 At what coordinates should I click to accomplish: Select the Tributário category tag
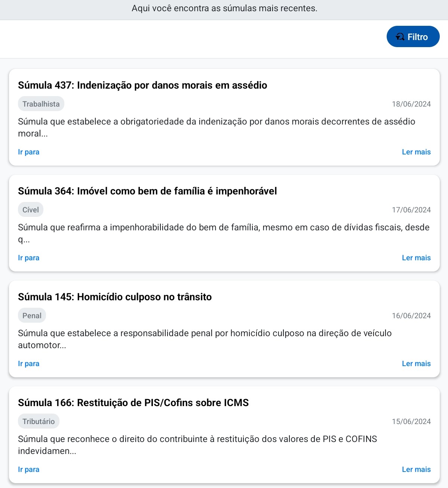coord(39,421)
